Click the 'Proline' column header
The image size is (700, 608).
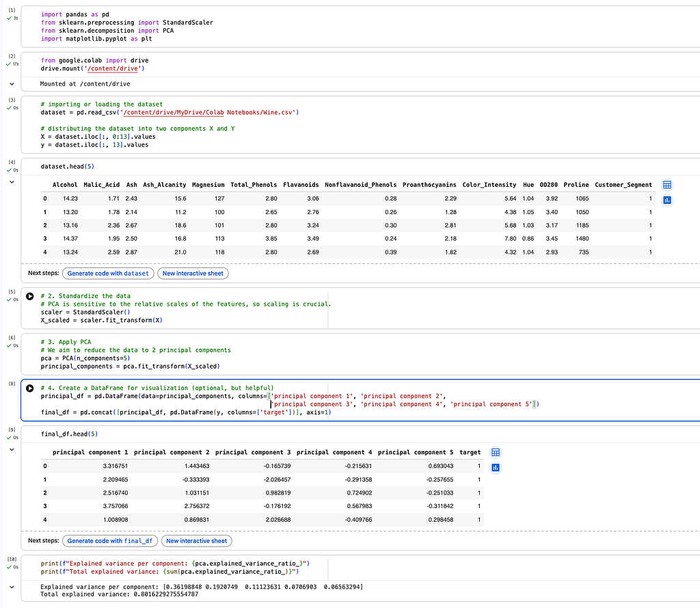pyautogui.click(x=576, y=185)
